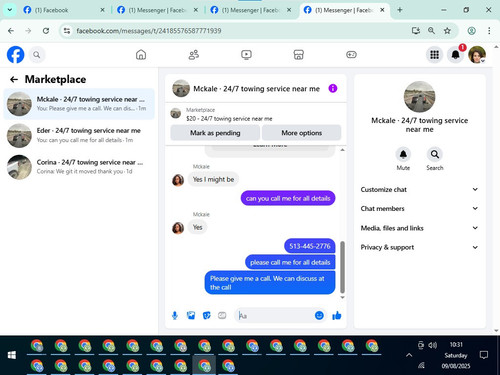Click the Mark as pending button
This screenshot has width=500, height=375.
pyautogui.click(x=215, y=133)
